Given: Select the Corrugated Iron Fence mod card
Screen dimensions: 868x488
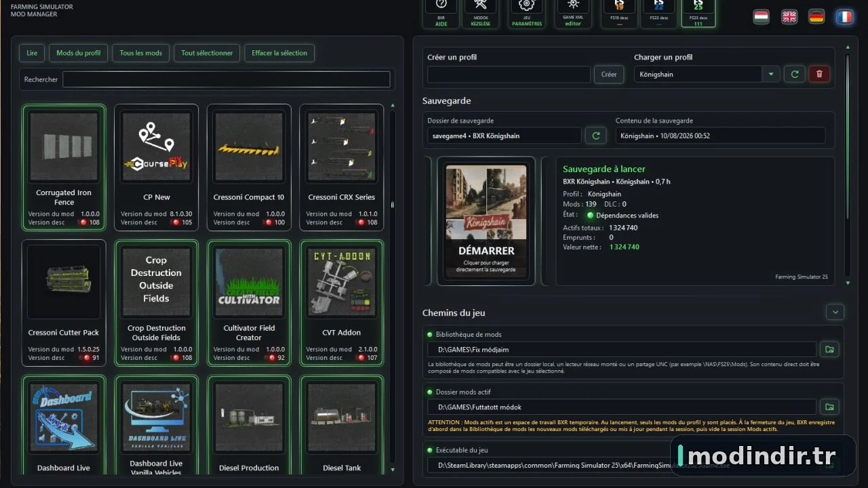Looking at the screenshot, I should coord(64,167).
